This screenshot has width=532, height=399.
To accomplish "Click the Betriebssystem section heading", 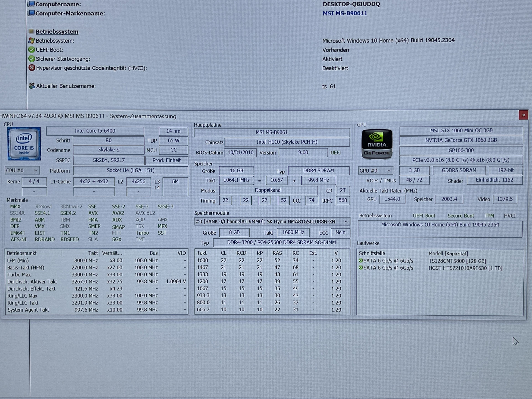I will pos(57,31).
